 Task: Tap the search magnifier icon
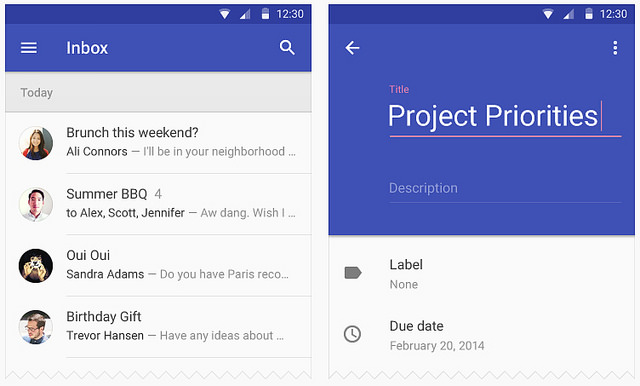point(287,48)
